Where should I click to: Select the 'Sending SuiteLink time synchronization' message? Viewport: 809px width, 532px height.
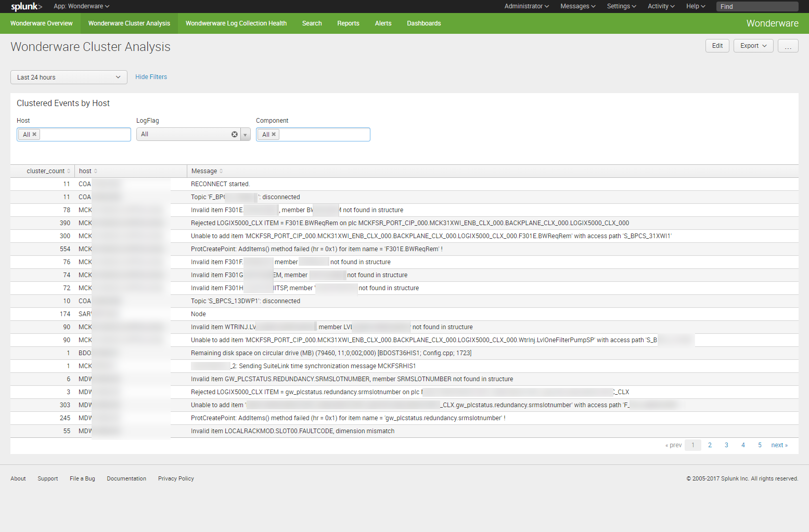[x=303, y=366]
